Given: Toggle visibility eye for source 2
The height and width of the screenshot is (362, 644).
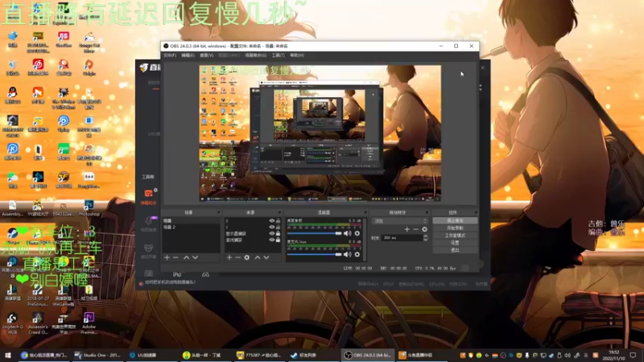Looking at the screenshot, I should pos(271,220).
